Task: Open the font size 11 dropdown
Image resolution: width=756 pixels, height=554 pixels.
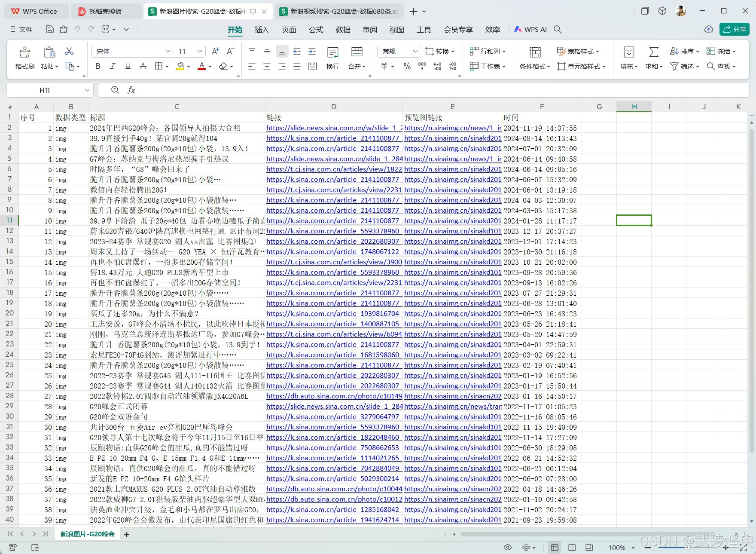Action: tap(200, 51)
